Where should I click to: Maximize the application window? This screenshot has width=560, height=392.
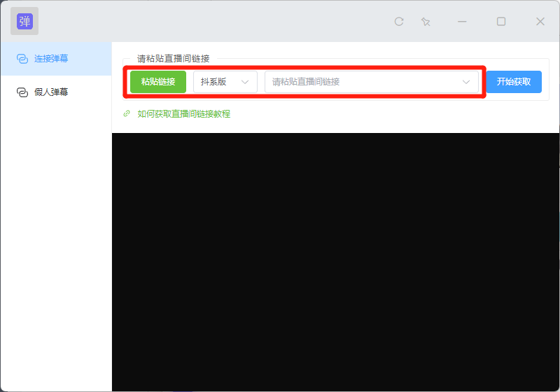tap(501, 22)
